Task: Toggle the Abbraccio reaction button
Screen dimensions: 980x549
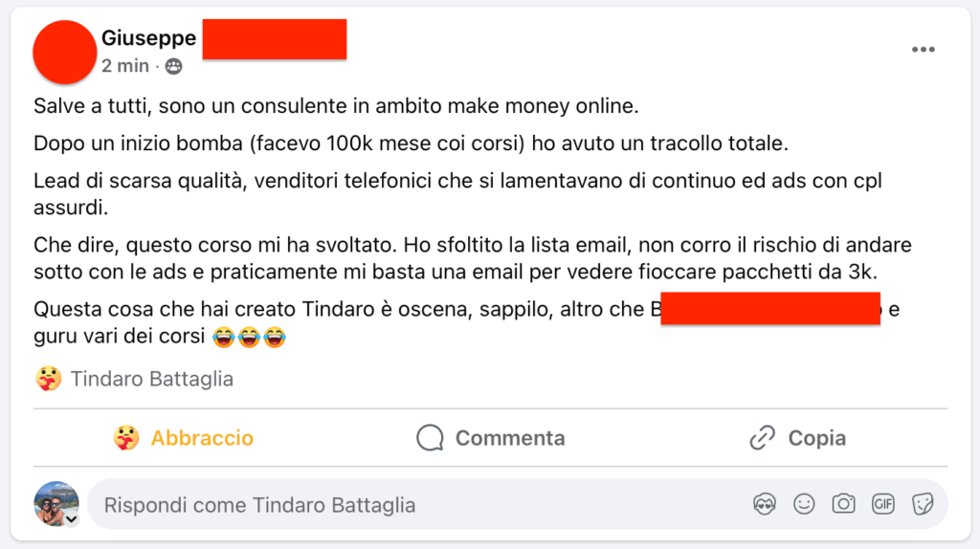Action: 183,438
